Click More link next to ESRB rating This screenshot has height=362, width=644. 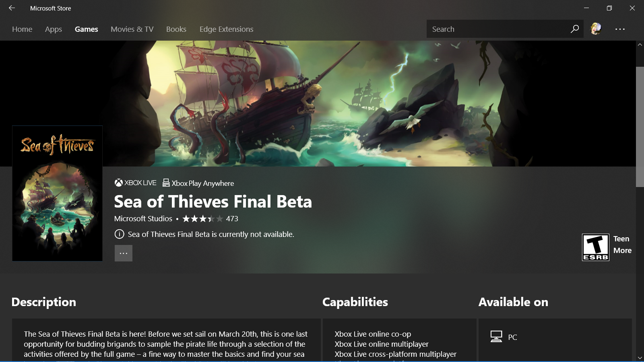622,250
